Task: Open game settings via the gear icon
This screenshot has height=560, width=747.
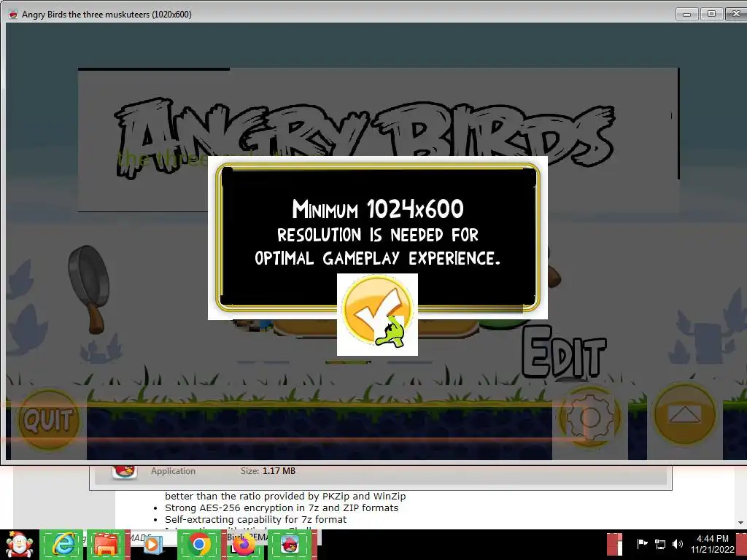Action: pyautogui.click(x=589, y=417)
